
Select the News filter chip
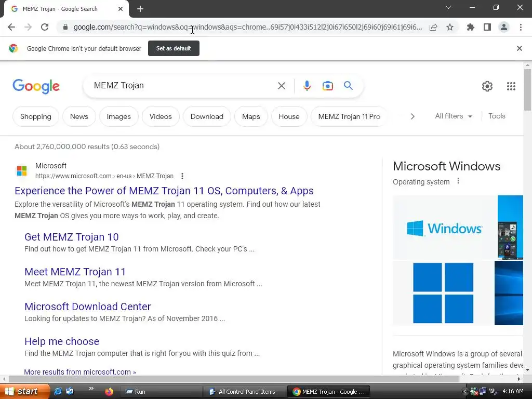(79, 116)
